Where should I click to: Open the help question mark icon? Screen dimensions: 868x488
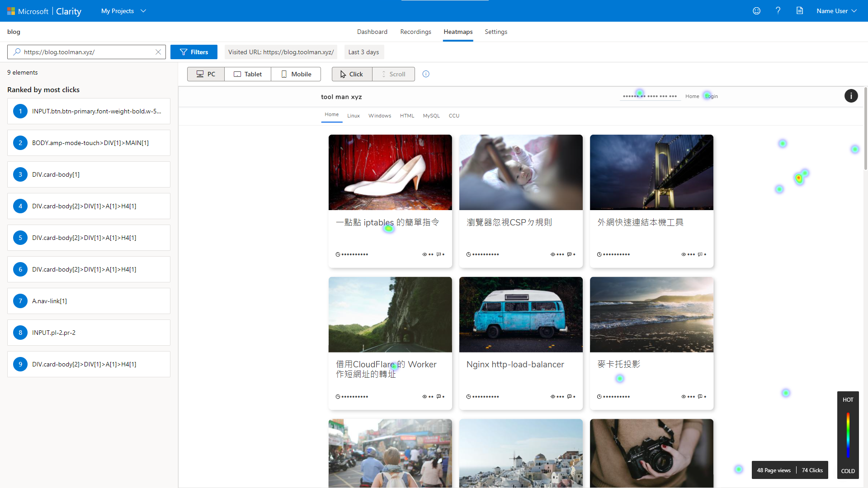click(778, 11)
